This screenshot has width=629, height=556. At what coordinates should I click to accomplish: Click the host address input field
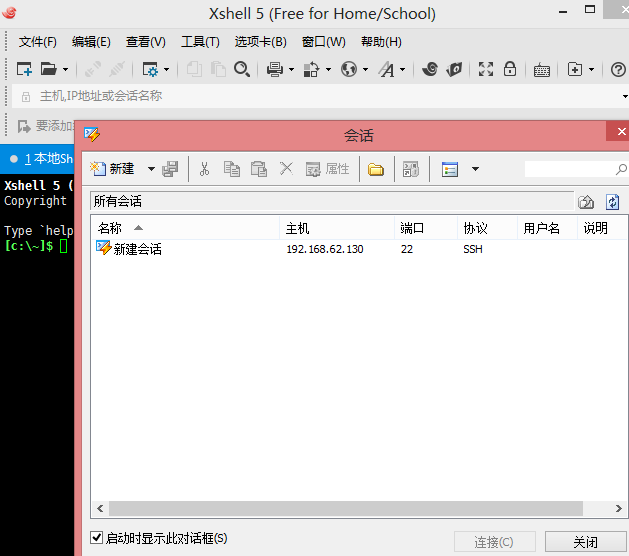coord(321,96)
